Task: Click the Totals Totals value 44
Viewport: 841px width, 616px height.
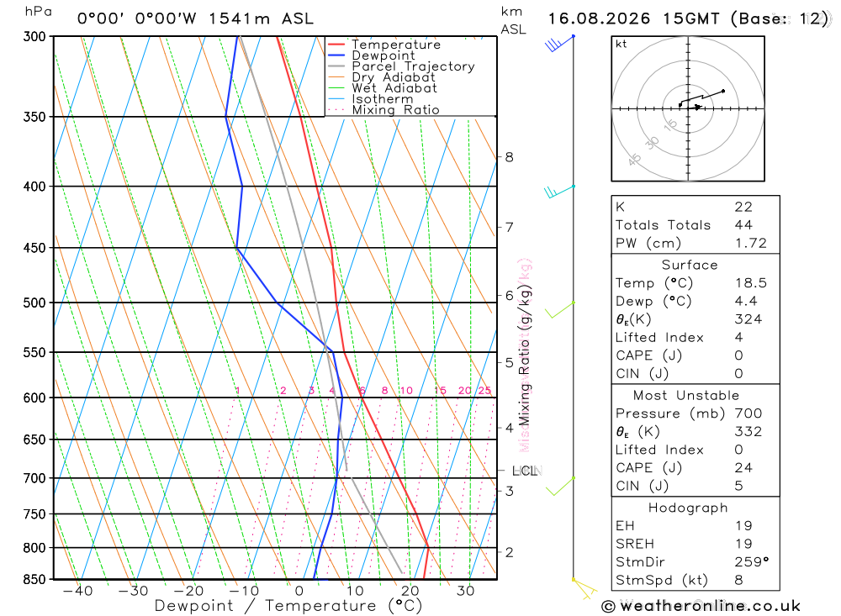Action: tap(743, 225)
